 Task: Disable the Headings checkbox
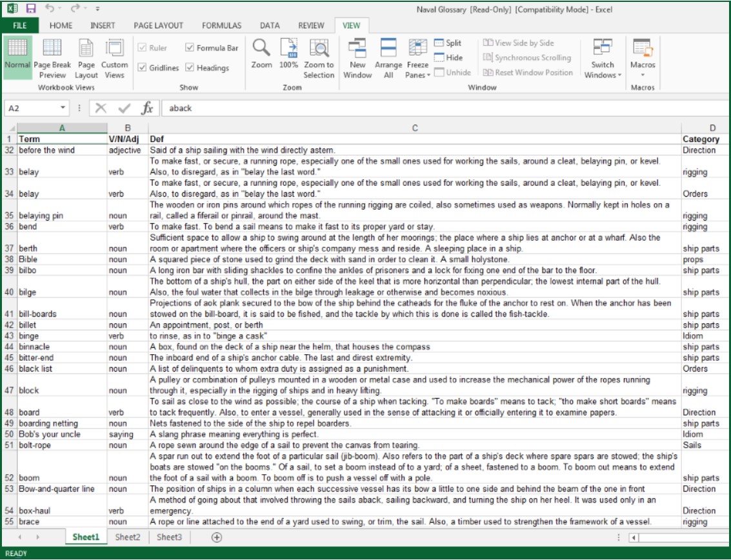coord(190,68)
